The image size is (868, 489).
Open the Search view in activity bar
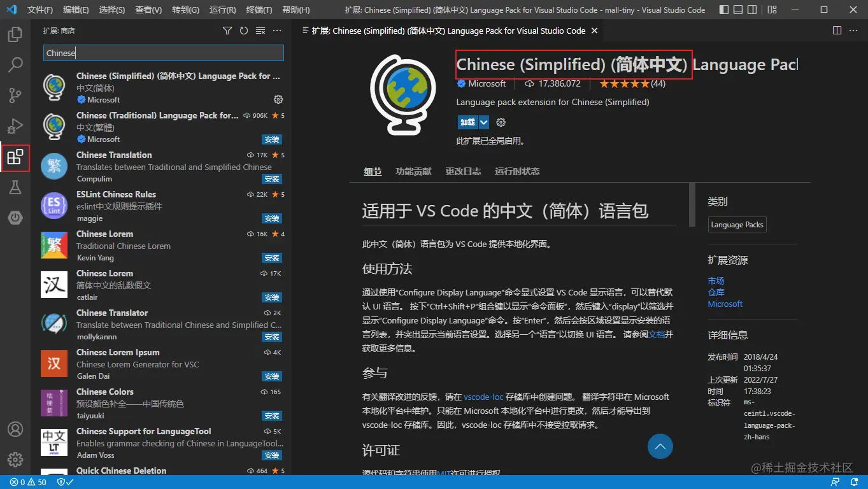(x=15, y=65)
